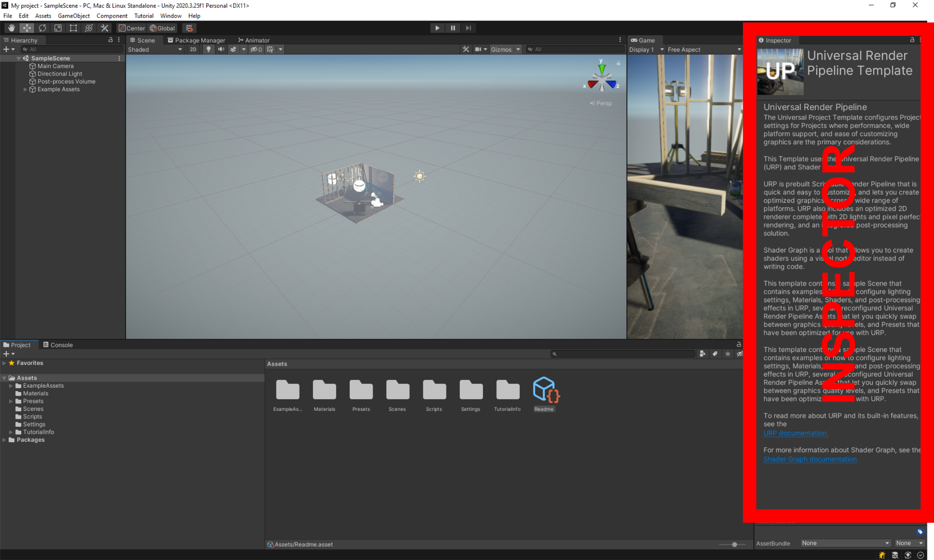Expand the Example Assets hierarchy item
Screen dimensions: 934x560
25,89
